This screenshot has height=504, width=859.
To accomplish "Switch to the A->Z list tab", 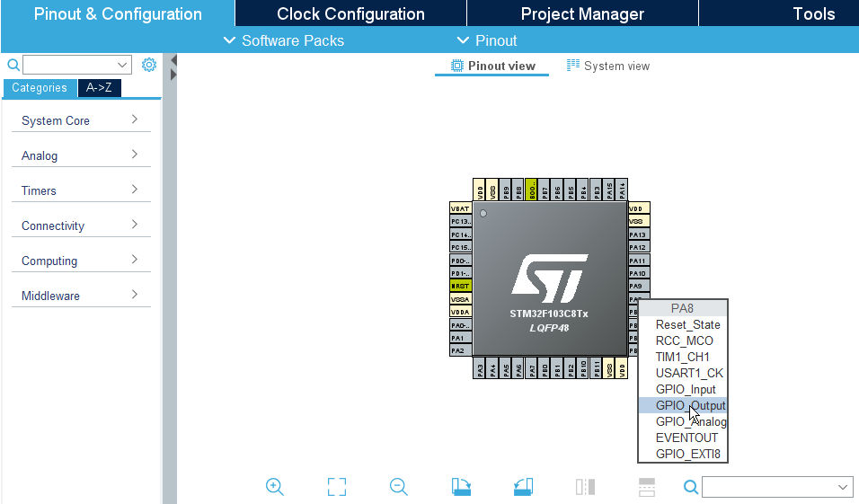I will [99, 88].
